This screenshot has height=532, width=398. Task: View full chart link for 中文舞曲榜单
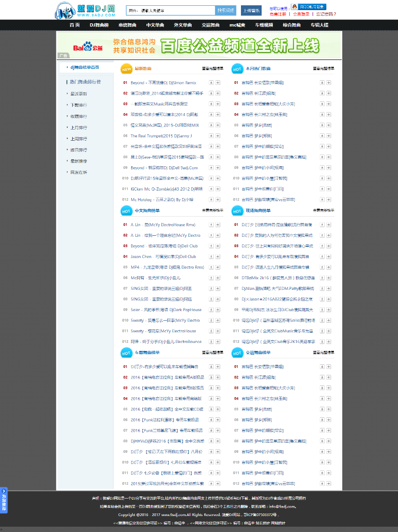[x=213, y=210]
